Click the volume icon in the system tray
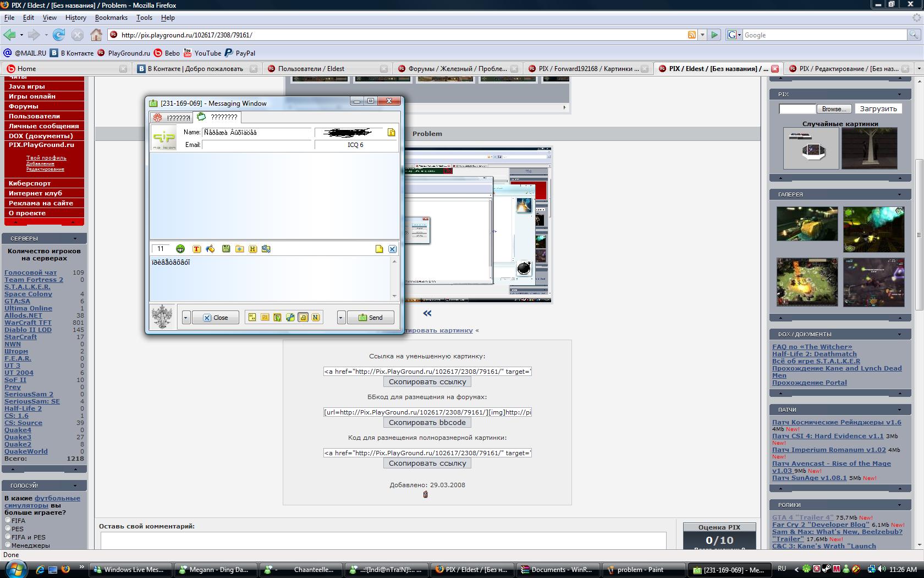 coord(882,569)
